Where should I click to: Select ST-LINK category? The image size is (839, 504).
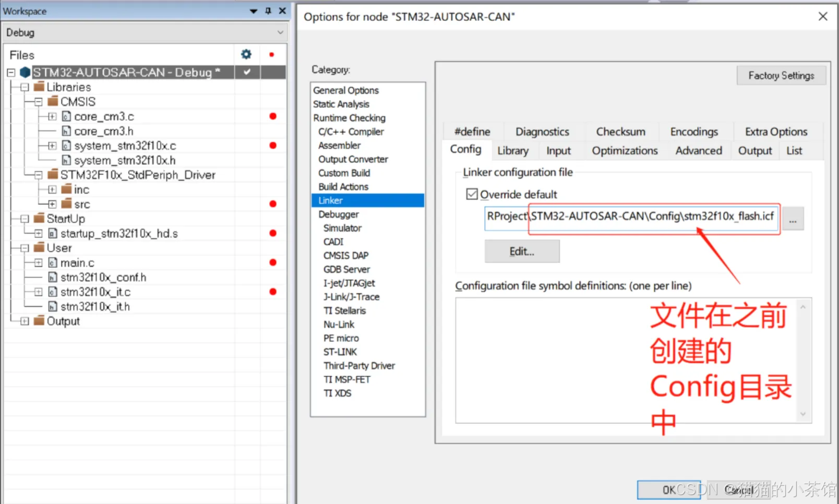point(340,352)
